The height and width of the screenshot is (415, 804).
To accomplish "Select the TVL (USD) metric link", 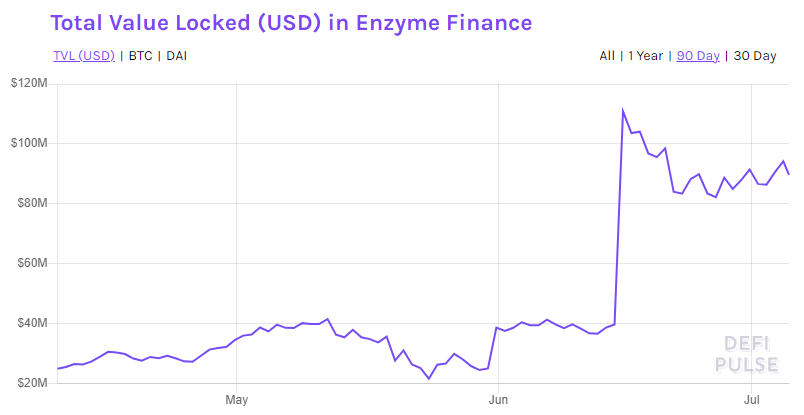I will (x=83, y=56).
